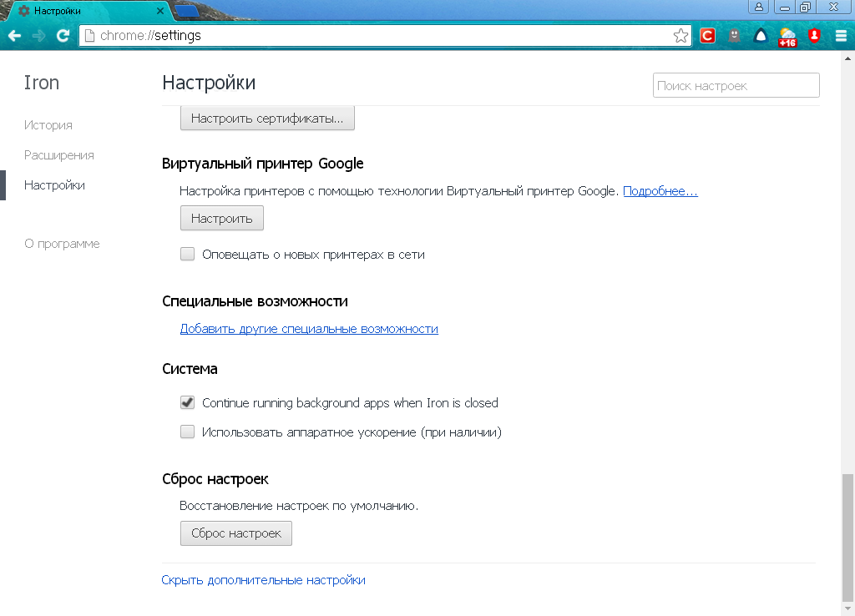Enable Оповещать о новых принтерах в сети
The width and height of the screenshot is (855, 616).
[188, 254]
